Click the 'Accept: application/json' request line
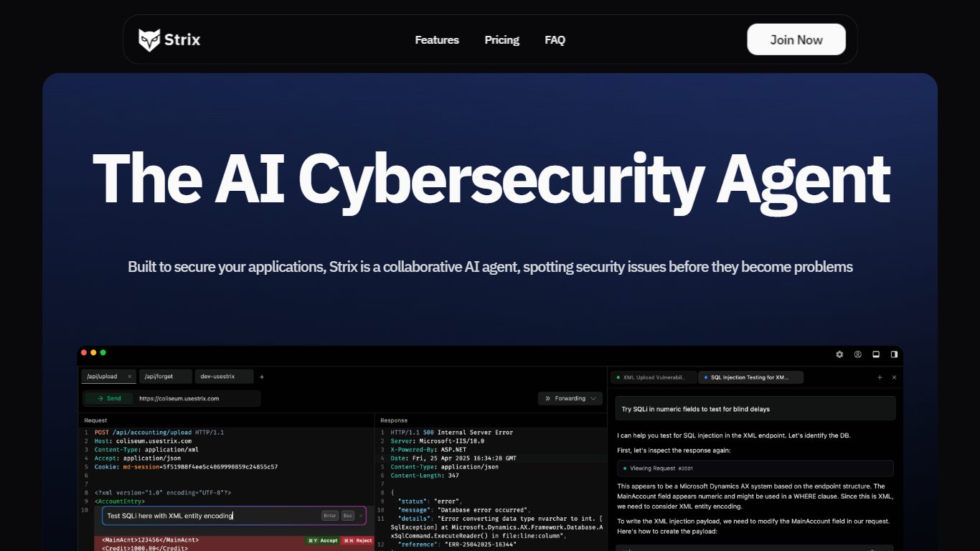 point(138,458)
